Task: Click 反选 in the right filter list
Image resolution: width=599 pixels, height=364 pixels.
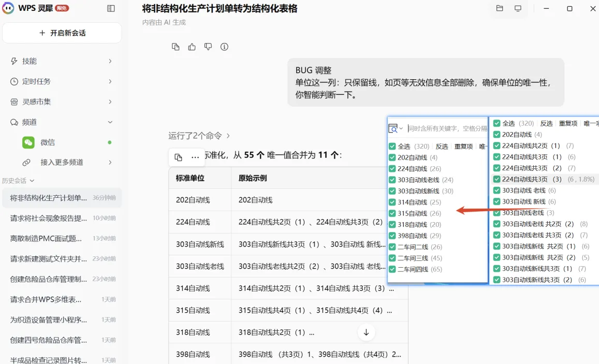Action: (546, 123)
